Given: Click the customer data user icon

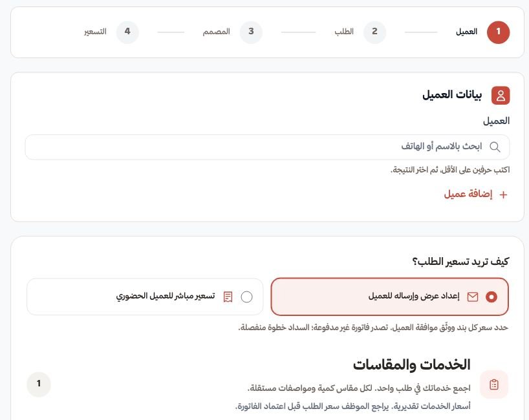Looking at the screenshot, I should [501, 96].
